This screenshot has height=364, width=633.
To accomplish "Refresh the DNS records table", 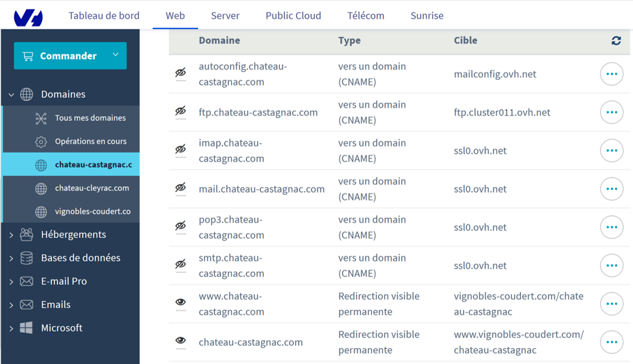I will 616,41.
